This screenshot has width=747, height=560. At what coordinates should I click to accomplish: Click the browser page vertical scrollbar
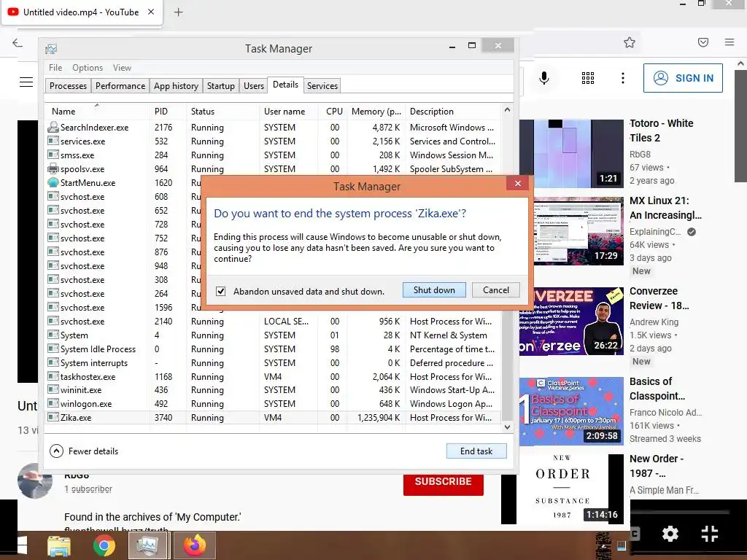coord(740,125)
